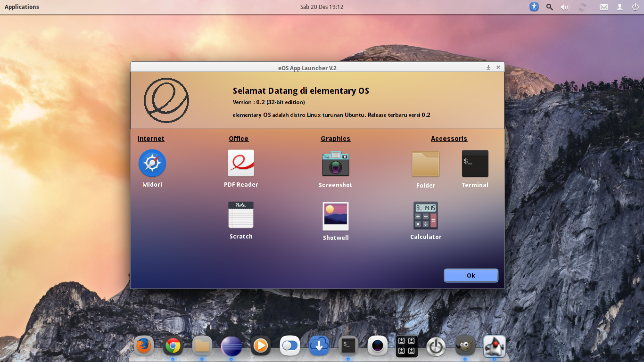This screenshot has width=644, height=362.
Task: Open the mail envelope indicator
Action: point(604,7)
